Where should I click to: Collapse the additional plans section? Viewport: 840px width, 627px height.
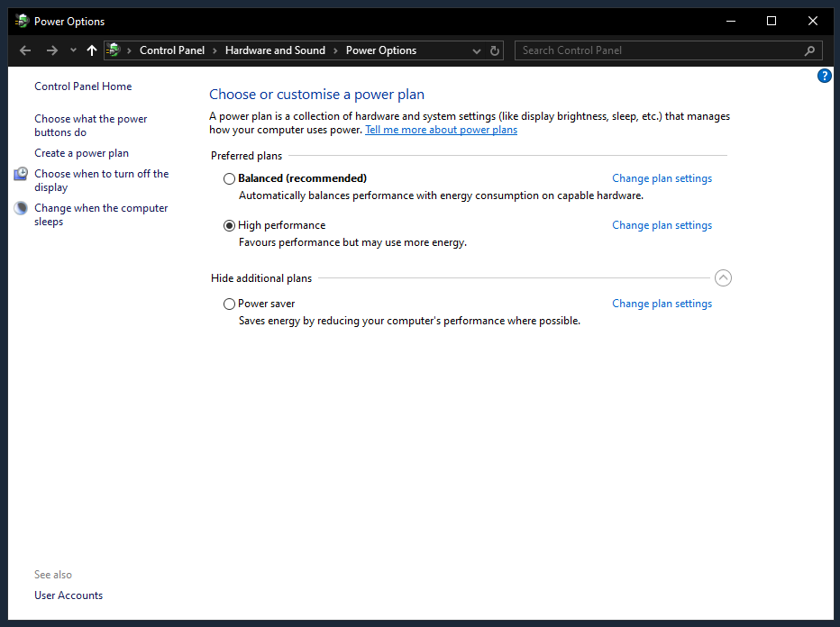point(723,278)
